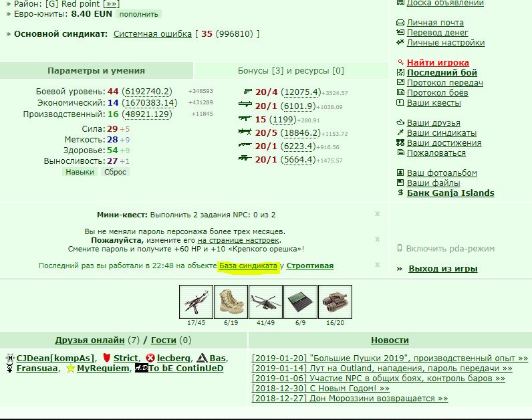Viewport: 532px width, 420px height.
Task: Click the dollar icon beside Банк Ganja Islands
Action: point(400,193)
